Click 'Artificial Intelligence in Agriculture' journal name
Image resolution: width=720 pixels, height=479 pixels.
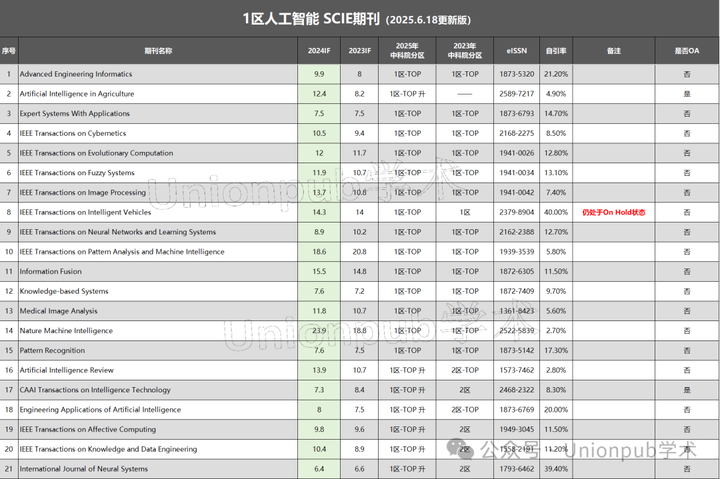tap(77, 94)
